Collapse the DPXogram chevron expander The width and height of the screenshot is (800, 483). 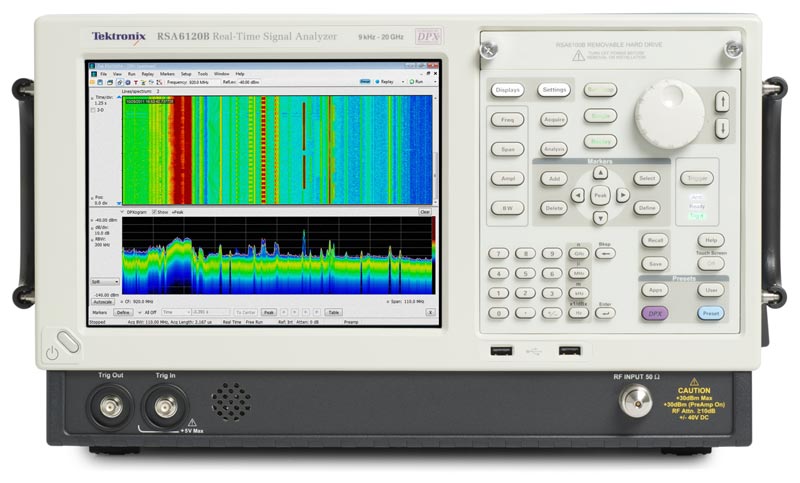coord(122,212)
